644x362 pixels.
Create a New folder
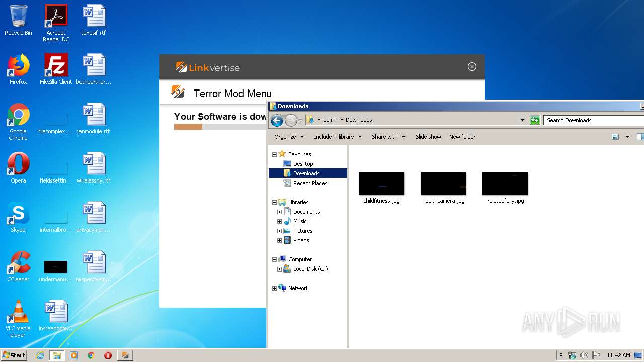tap(462, 137)
